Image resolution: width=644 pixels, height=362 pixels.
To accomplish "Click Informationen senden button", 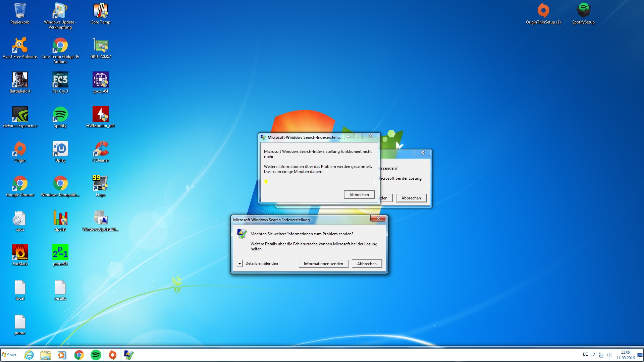I will pyautogui.click(x=323, y=264).
